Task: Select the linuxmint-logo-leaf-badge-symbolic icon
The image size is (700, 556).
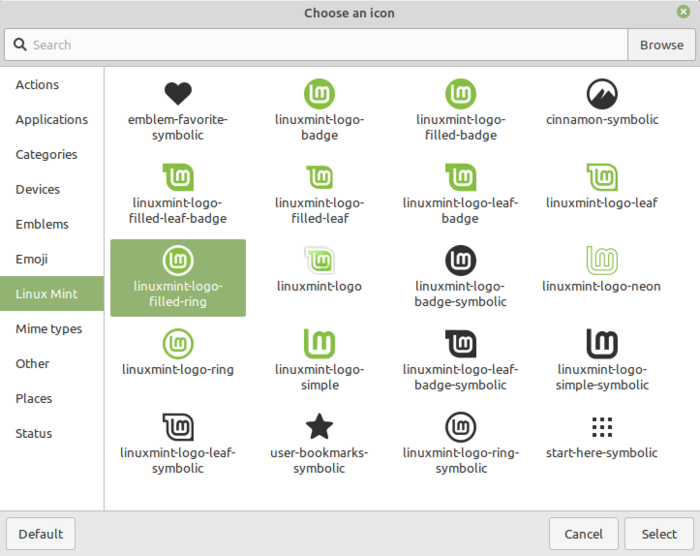Action: (x=460, y=345)
